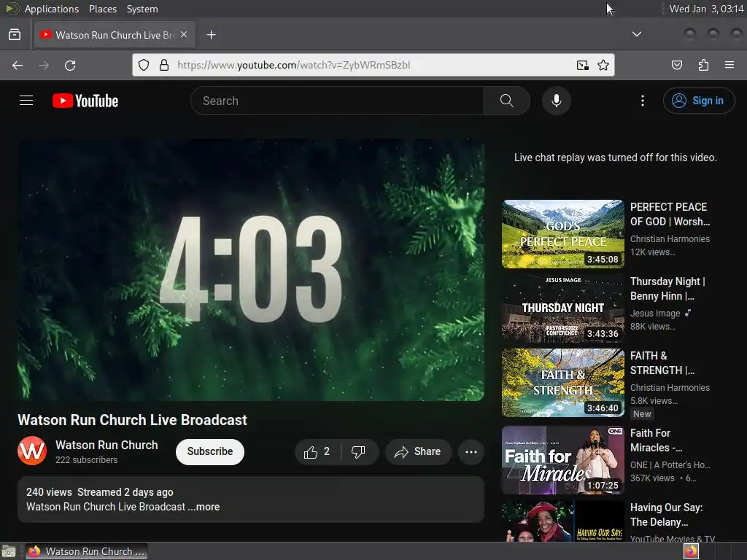Click the Share button
Screen dimensions: 747x560
(x=418, y=452)
